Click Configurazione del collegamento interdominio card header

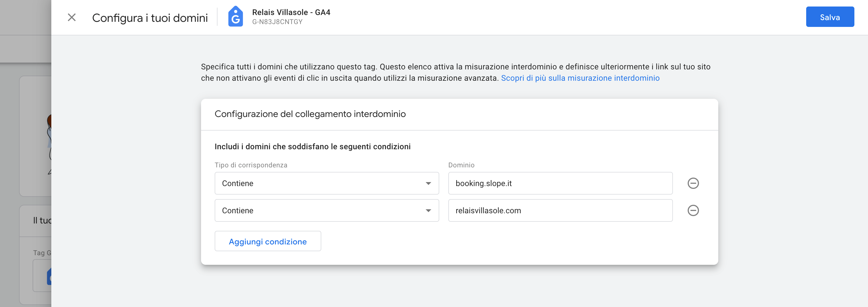click(x=310, y=114)
